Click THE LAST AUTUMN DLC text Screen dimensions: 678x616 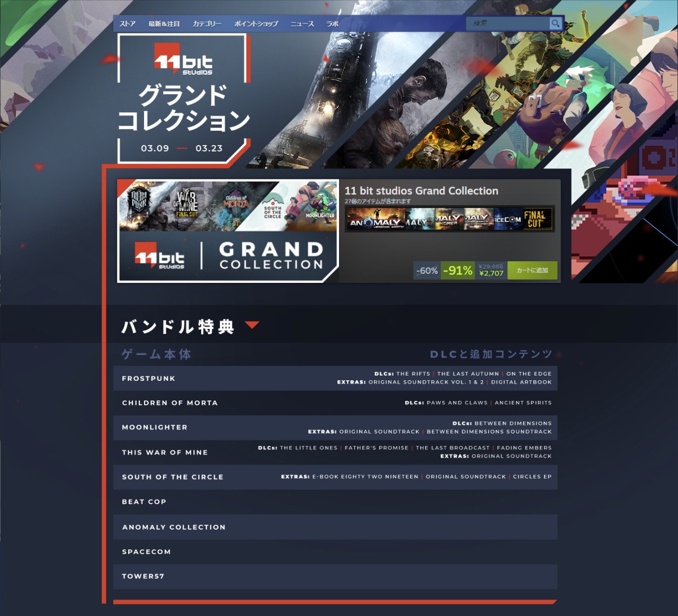468,373
